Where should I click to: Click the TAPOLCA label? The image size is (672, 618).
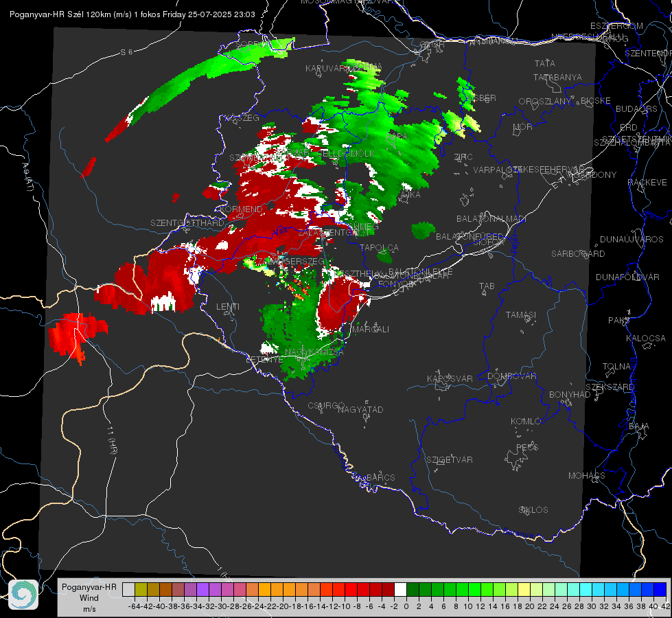click(379, 247)
